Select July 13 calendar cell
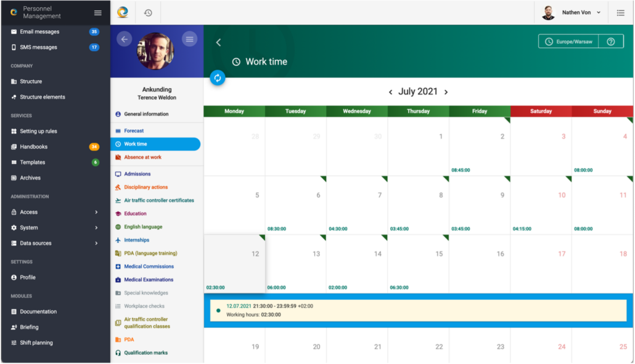Screen dimensions: 635x364 tap(295, 264)
